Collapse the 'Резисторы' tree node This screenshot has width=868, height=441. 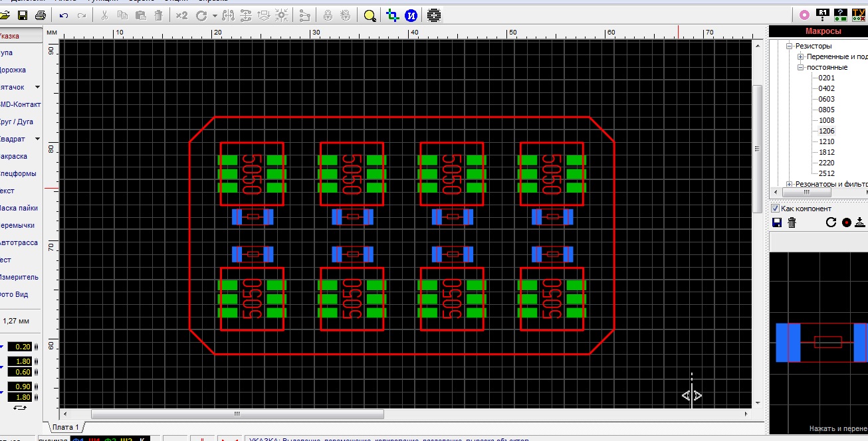pos(790,46)
